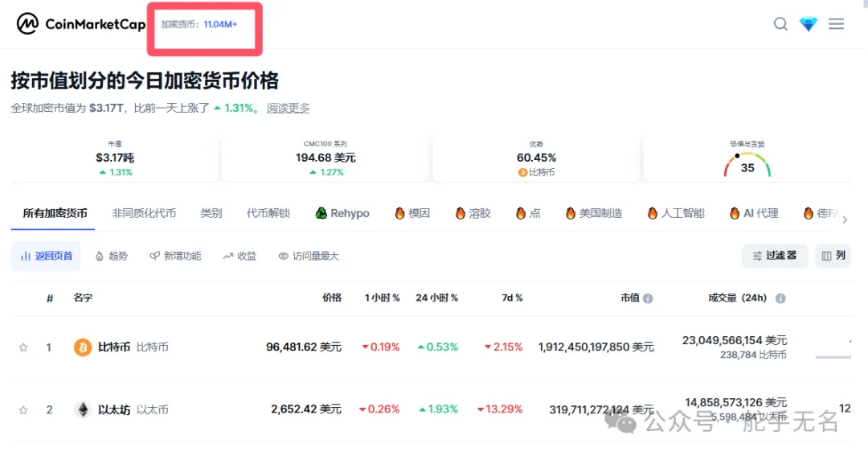Open the AI 代理 category tab
The image size is (868, 456).
point(754,213)
